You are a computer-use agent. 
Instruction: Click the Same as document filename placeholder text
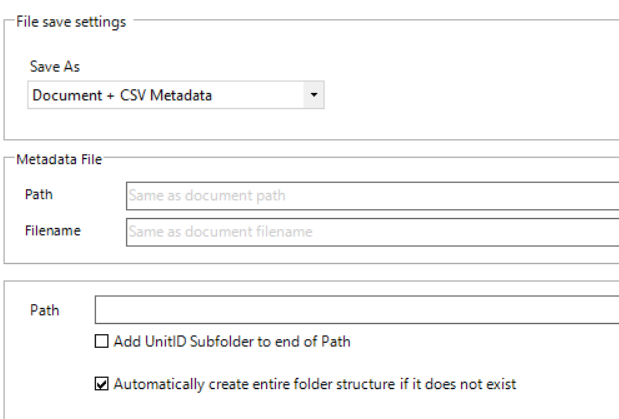coord(220,232)
